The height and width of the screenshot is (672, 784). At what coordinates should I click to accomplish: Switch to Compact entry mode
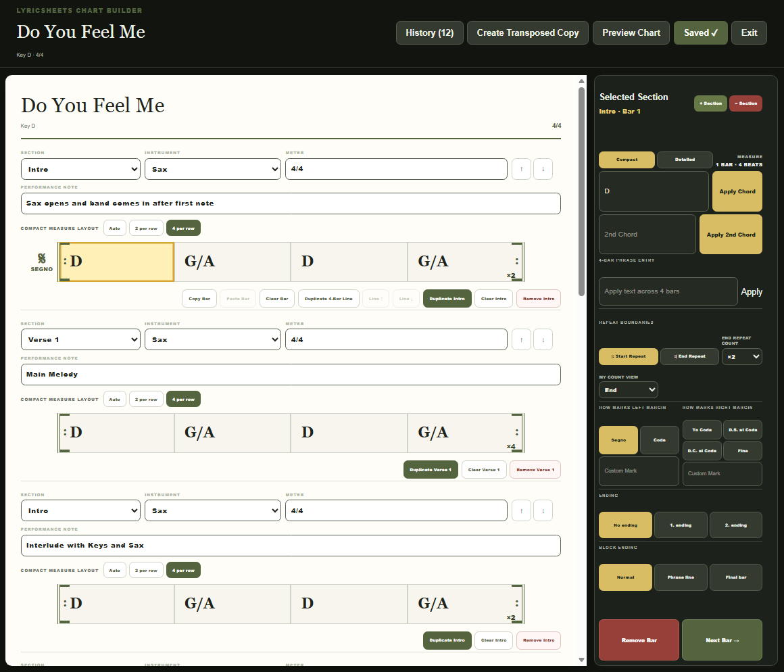(x=627, y=160)
